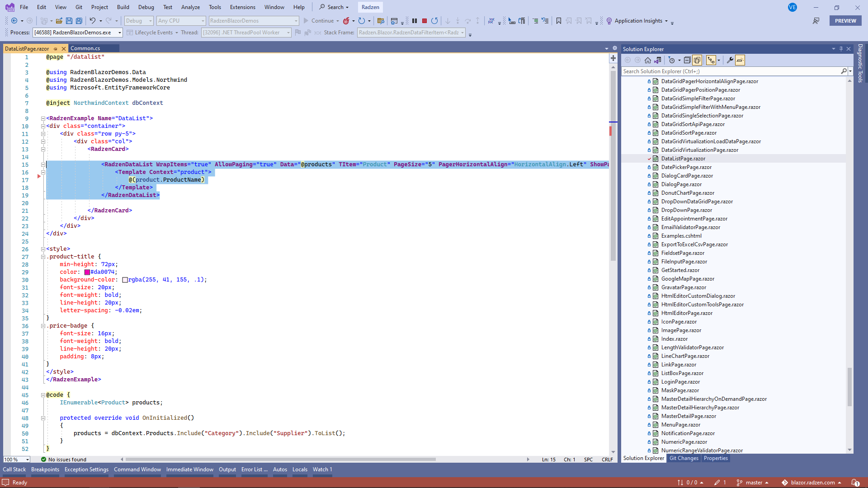The image size is (868, 488).
Task: Open the Extensions menu
Action: point(242,7)
